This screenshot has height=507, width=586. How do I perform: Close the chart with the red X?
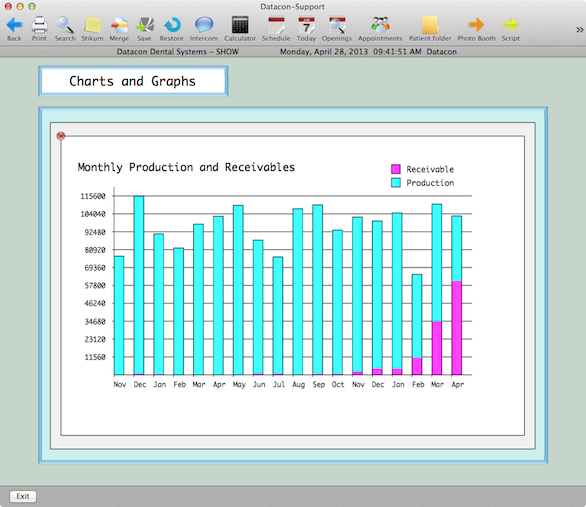[61, 136]
